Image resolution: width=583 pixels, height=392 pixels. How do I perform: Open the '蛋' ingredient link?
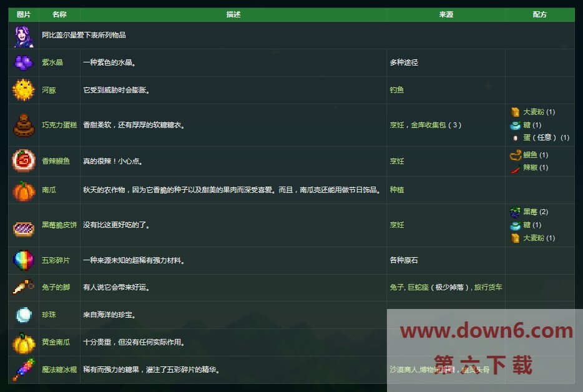527,137
